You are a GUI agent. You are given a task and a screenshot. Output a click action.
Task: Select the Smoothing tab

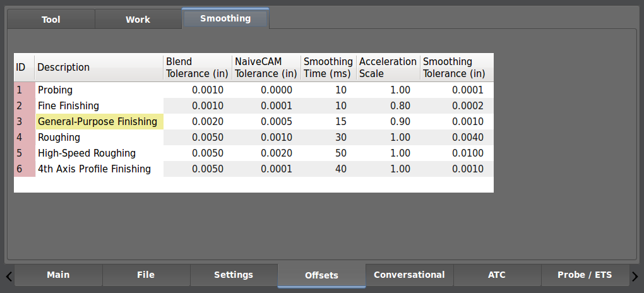click(225, 18)
